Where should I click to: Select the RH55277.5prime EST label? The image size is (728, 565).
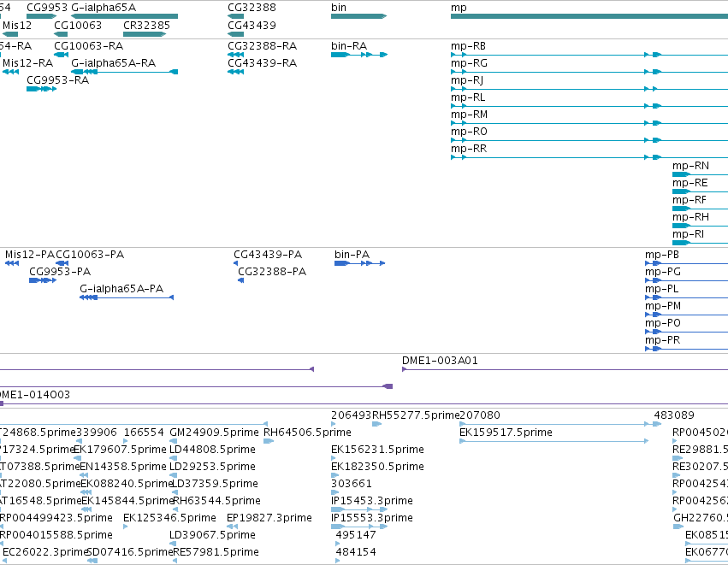416,415
